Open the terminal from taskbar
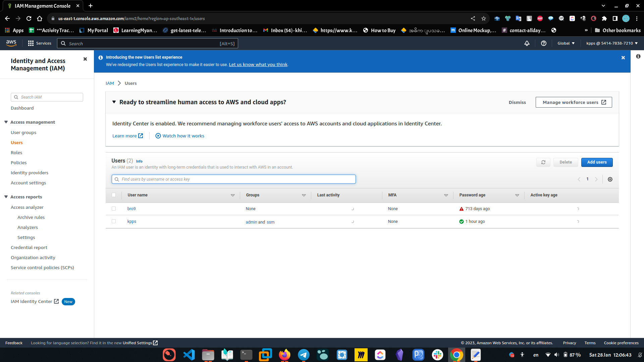Image resolution: width=644 pixels, height=362 pixels. pyautogui.click(x=246, y=355)
